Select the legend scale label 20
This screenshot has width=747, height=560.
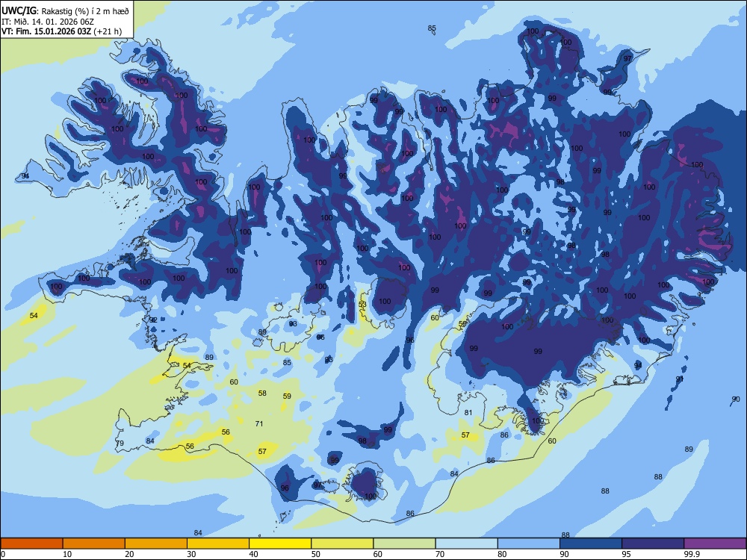pyautogui.click(x=129, y=554)
